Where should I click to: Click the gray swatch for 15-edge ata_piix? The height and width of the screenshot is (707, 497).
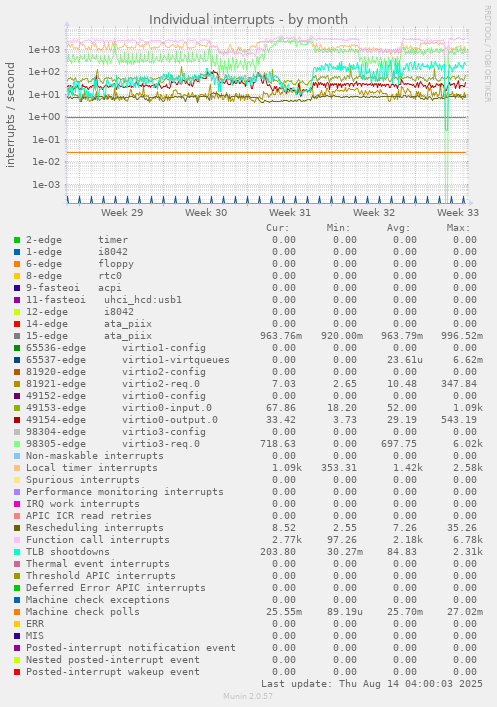tap(17, 336)
